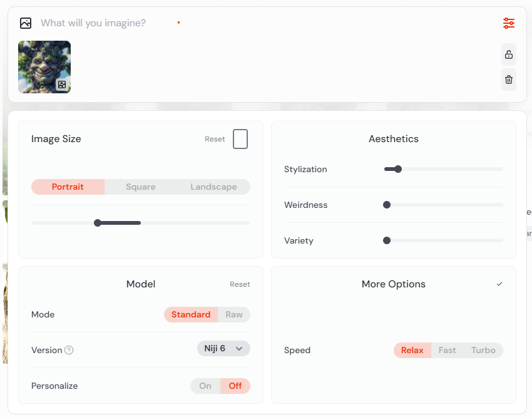Select Raw mode
The image size is (532, 417).
point(234,314)
